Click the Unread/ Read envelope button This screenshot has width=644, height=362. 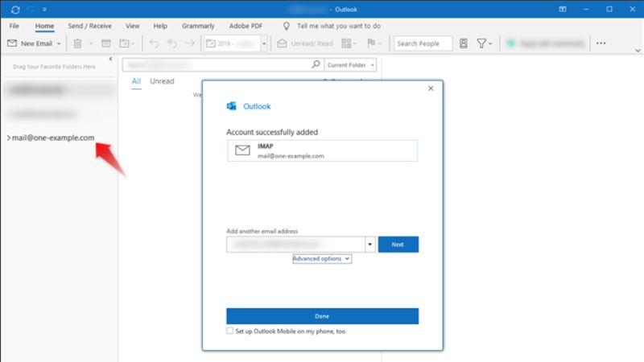[305, 43]
